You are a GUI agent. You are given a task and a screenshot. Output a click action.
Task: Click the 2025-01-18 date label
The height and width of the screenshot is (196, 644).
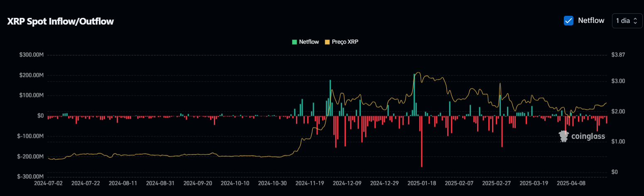coord(421,183)
